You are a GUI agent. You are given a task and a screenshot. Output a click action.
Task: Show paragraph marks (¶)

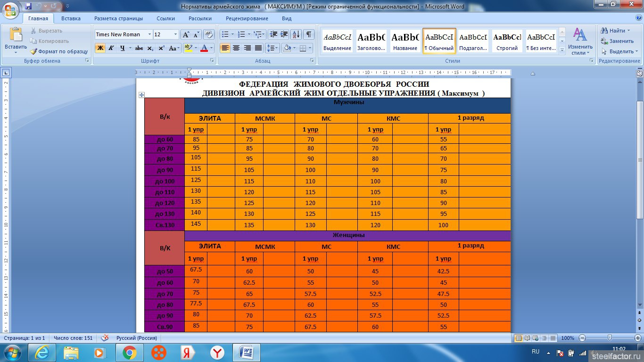(309, 34)
